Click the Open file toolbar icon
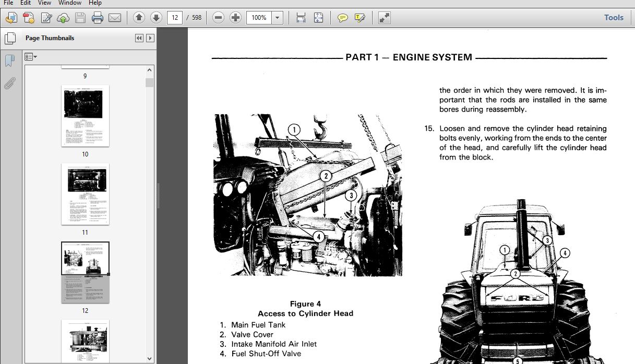 [x=11, y=18]
